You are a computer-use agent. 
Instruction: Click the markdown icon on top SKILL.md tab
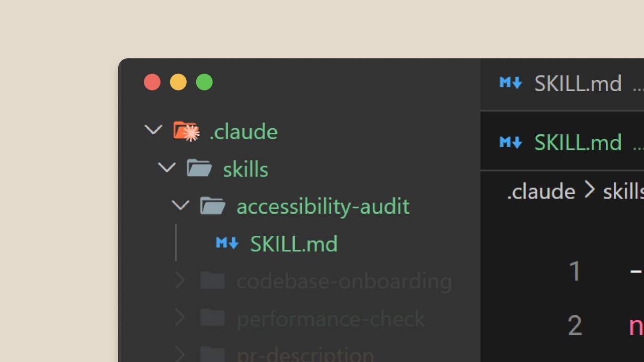click(511, 82)
